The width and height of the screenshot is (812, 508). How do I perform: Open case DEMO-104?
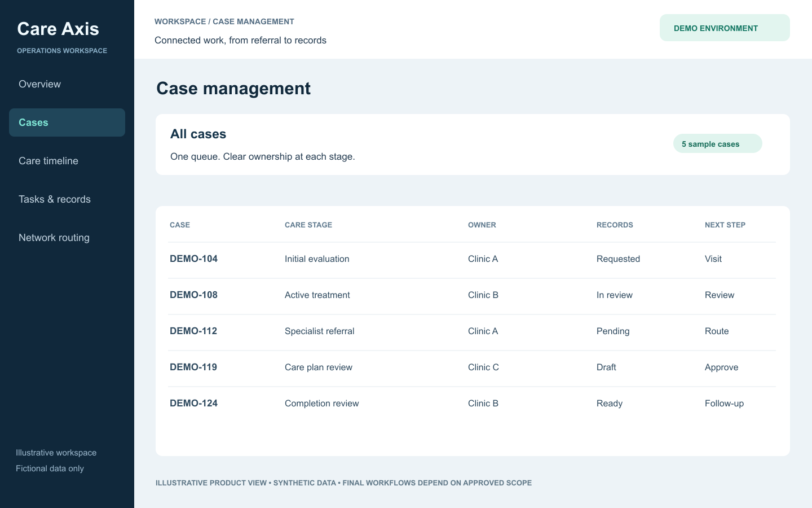[193, 259]
